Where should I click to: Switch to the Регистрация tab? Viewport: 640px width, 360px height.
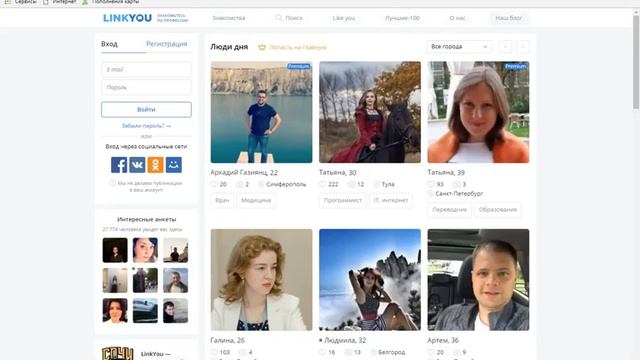coord(167,44)
